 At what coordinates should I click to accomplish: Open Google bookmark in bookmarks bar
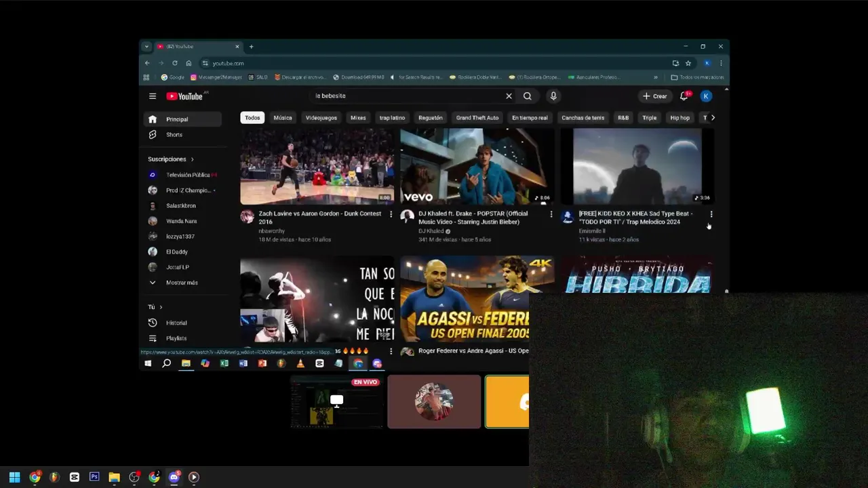point(173,77)
